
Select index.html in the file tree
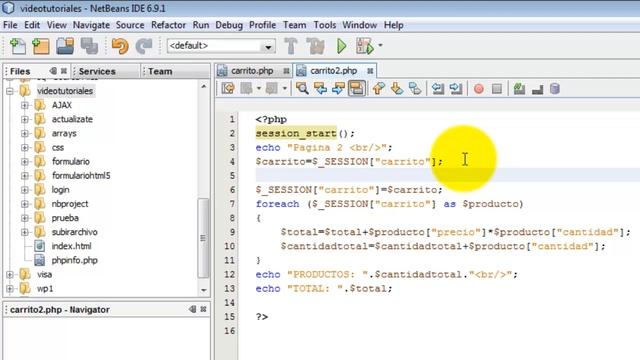point(71,246)
